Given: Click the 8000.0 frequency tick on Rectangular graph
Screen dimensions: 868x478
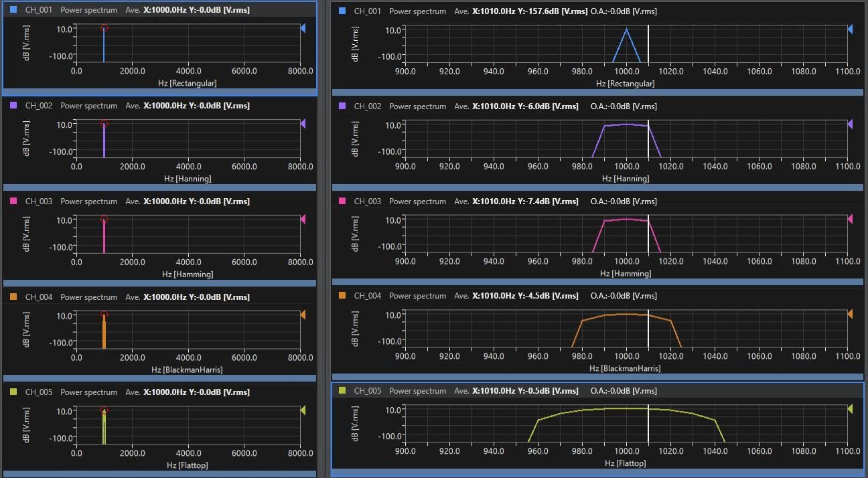Looking at the screenshot, I should 300,71.
